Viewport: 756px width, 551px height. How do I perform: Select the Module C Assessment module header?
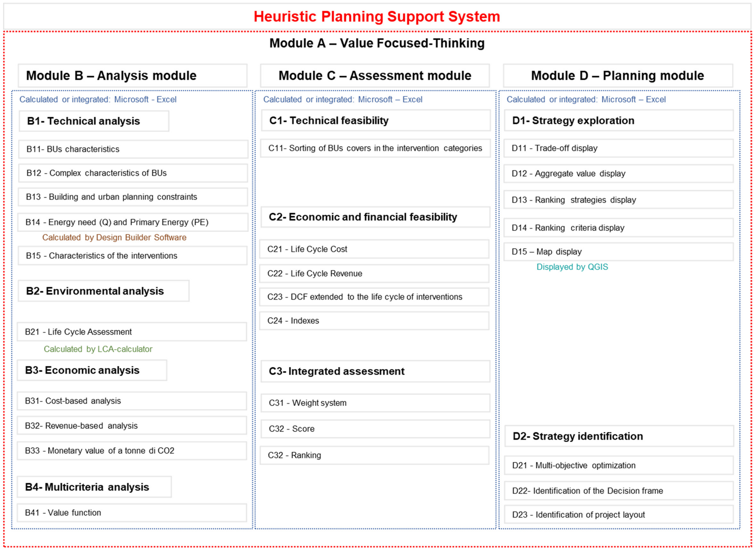[x=375, y=76]
